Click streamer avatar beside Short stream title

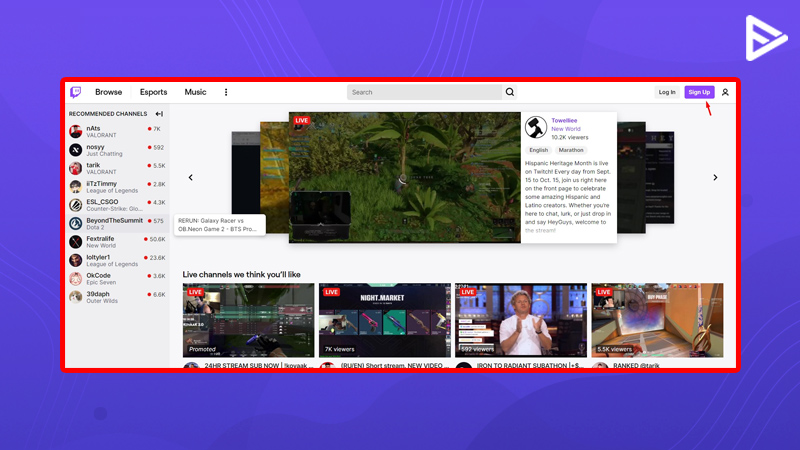coord(327,365)
